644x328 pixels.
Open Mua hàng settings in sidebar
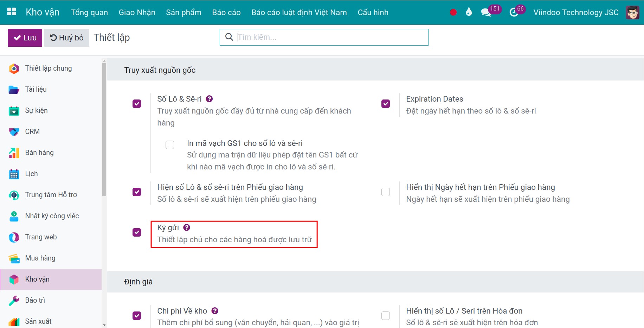(x=51, y=258)
